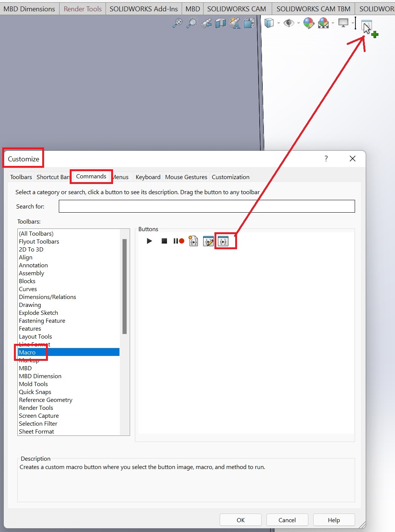This screenshot has width=395, height=532.
Task: Click OK button in Customize dialog
Action: [240, 520]
